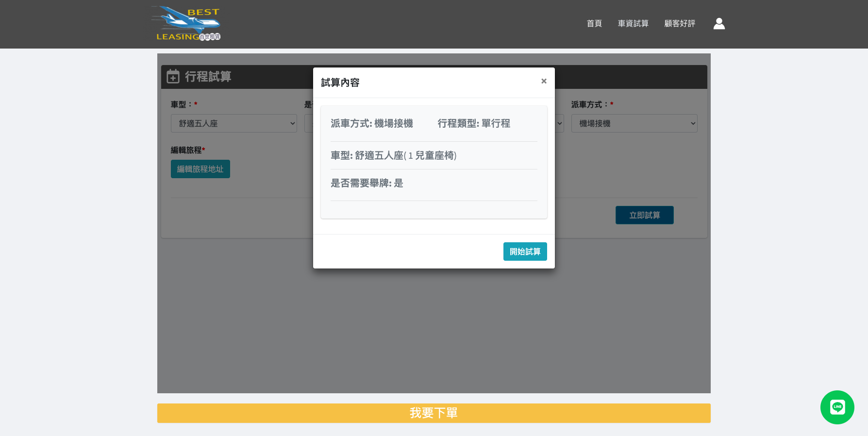
Task: Click the 編輯旅程 field label
Action: coord(186,150)
